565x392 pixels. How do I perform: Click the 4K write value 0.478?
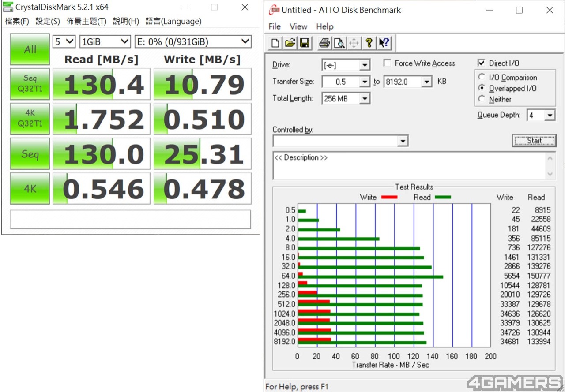coord(203,188)
